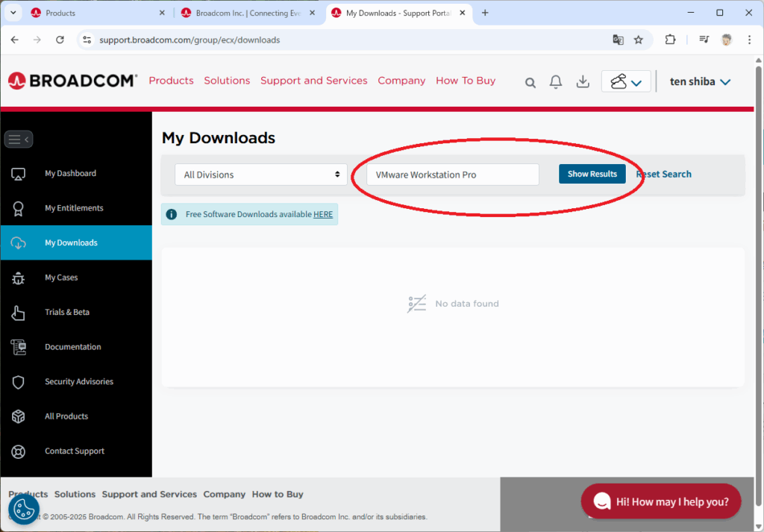Click the My Dashboard sidebar icon
764x532 pixels.
point(19,174)
